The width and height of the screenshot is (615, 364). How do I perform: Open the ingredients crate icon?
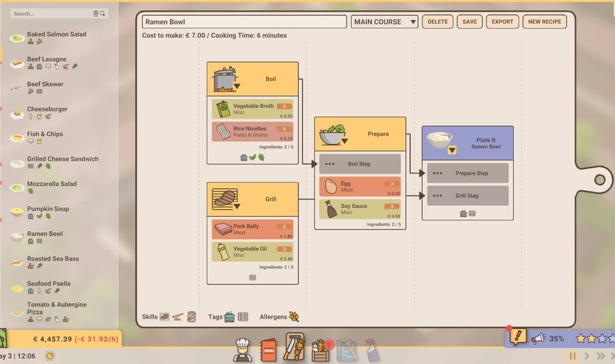(321, 351)
